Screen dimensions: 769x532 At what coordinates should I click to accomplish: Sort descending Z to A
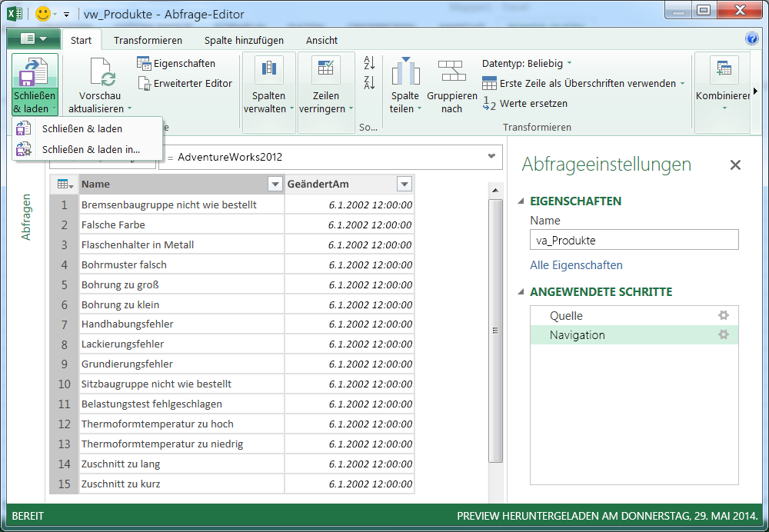369,82
